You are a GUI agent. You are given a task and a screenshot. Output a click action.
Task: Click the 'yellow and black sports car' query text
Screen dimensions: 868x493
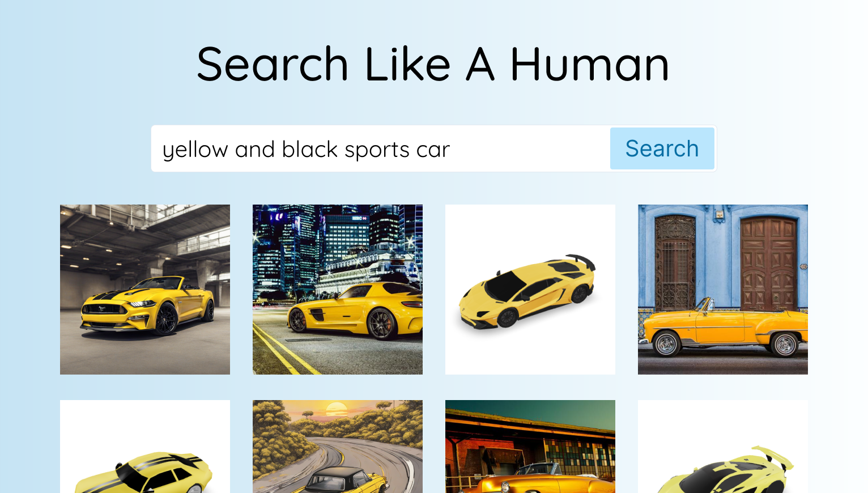point(306,150)
